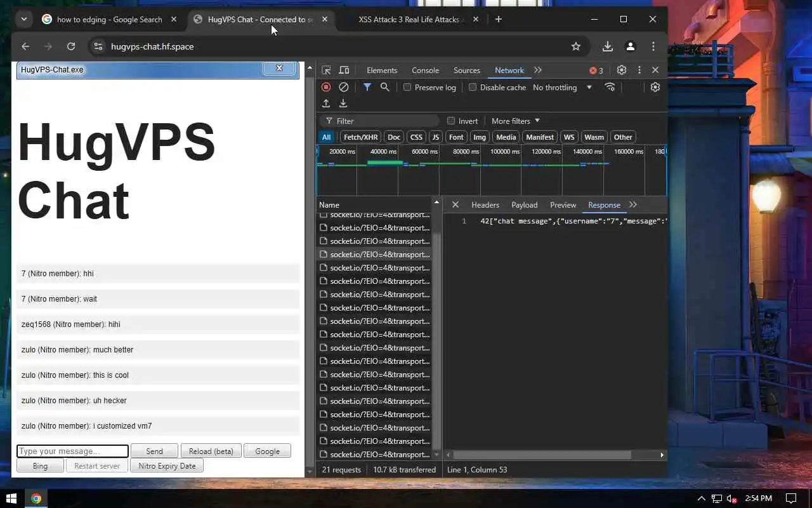Open the Windows Start menu
Screen dimensions: 812x508
tap(11, 498)
